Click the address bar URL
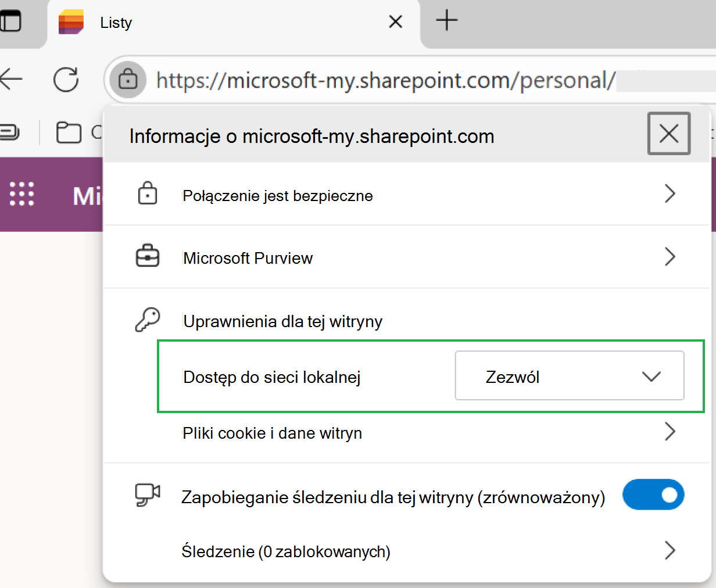The height and width of the screenshot is (588, 716). (x=385, y=80)
